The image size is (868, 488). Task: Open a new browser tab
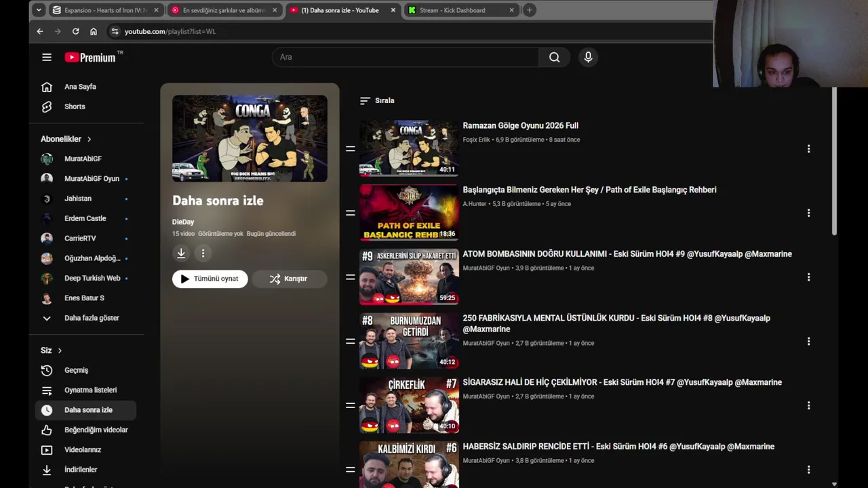tap(530, 10)
